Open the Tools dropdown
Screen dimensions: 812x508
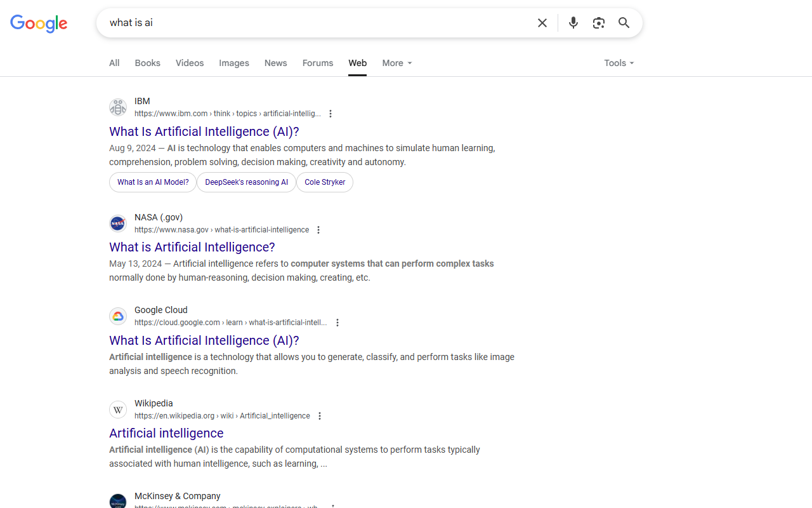click(619, 63)
